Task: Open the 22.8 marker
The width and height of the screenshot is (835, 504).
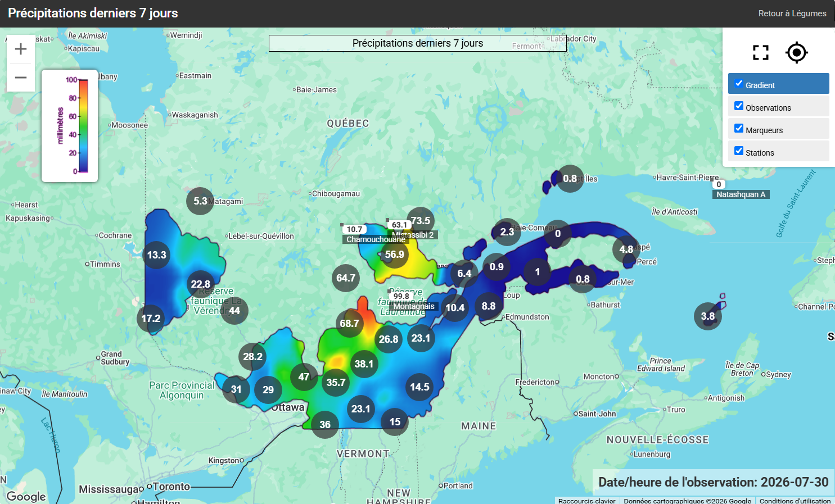Action: point(201,284)
